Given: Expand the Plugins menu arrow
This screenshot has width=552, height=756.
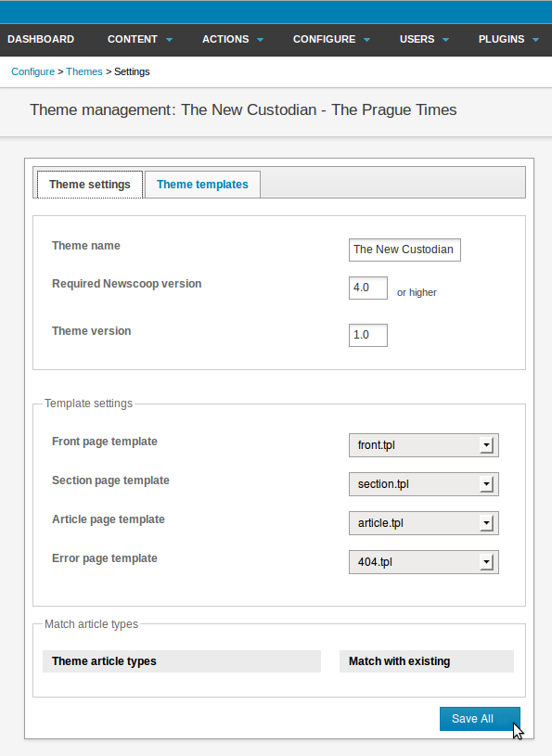Looking at the screenshot, I should click(535, 40).
